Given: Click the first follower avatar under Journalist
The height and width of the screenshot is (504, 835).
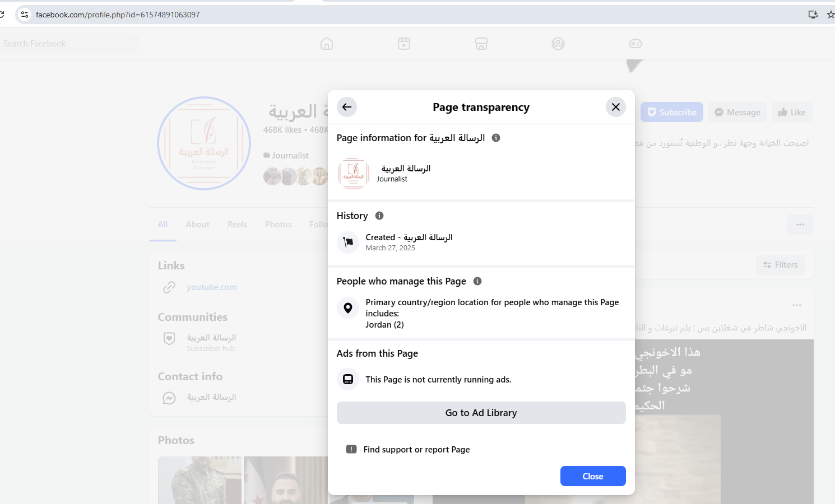Looking at the screenshot, I should point(272,176).
